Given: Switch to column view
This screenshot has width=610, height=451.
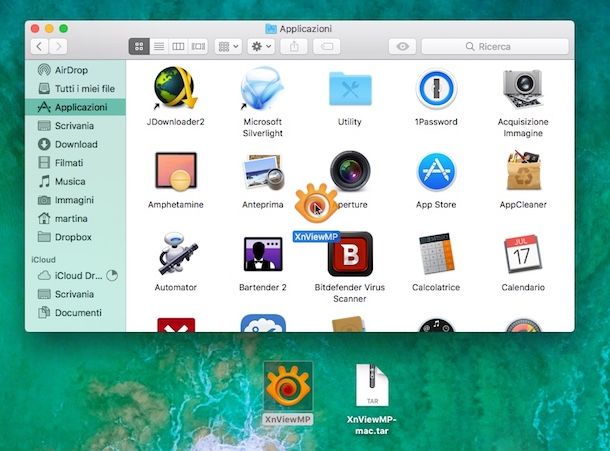Looking at the screenshot, I should 178,47.
